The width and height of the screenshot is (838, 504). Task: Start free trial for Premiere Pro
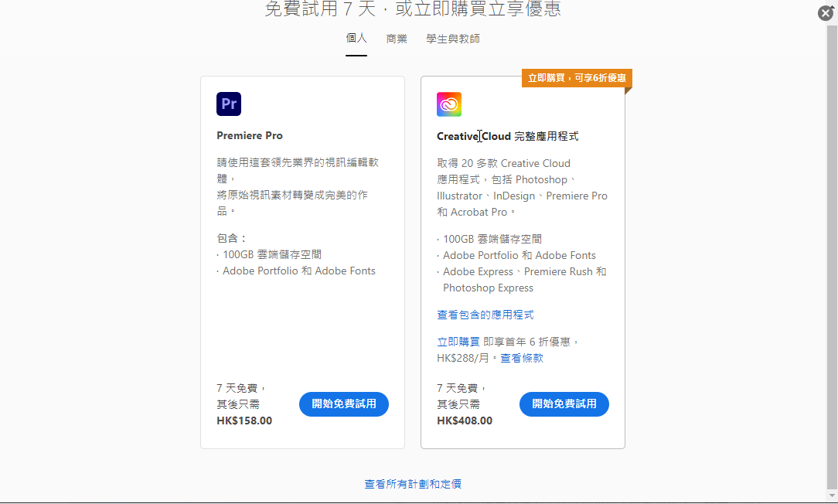tap(344, 404)
